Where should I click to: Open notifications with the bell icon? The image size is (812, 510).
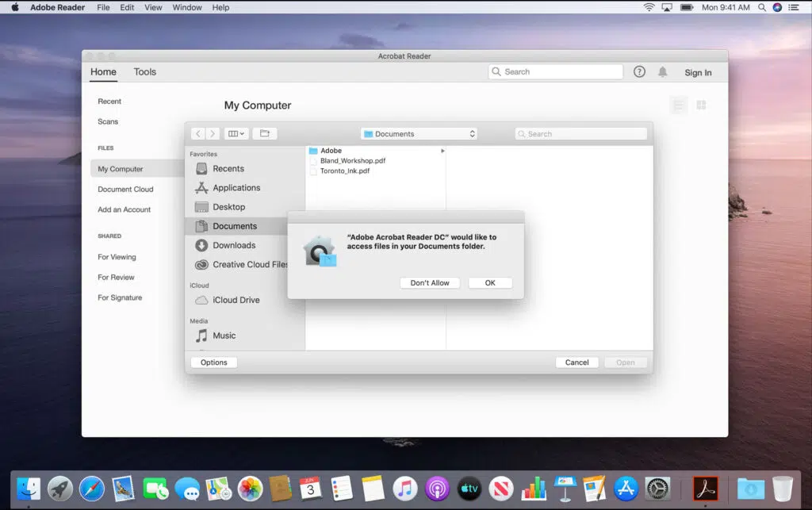[661, 71]
